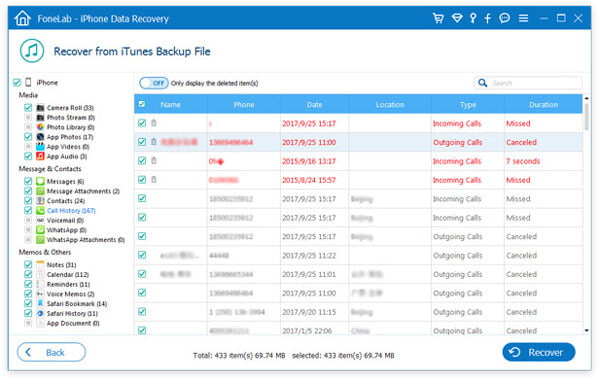Click the Back button
This screenshot has height=381, width=600.
point(51,352)
